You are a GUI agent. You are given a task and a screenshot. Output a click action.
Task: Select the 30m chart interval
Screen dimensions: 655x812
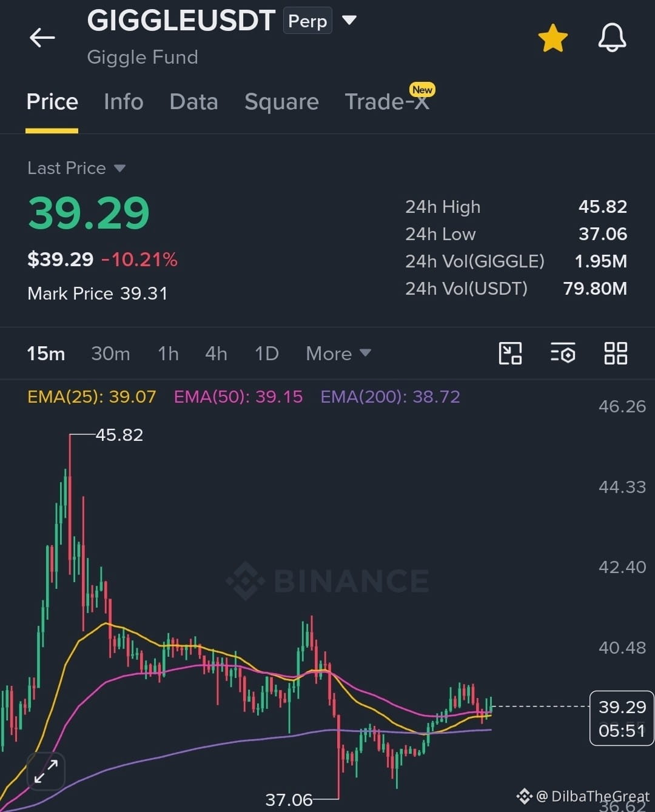110,354
